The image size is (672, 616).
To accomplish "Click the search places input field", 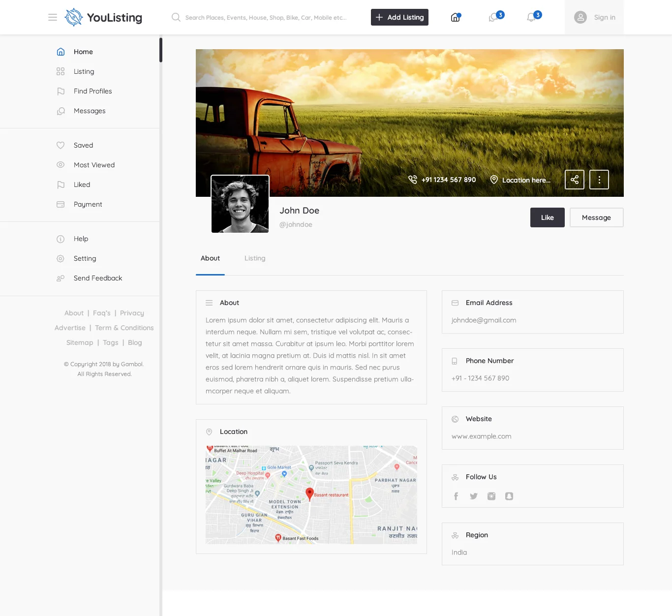I will pos(266,18).
